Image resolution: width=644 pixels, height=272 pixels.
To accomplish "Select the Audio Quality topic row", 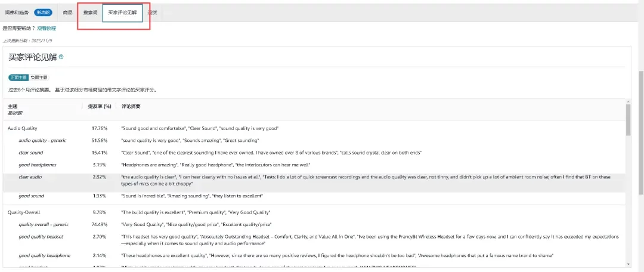I will coord(22,128).
